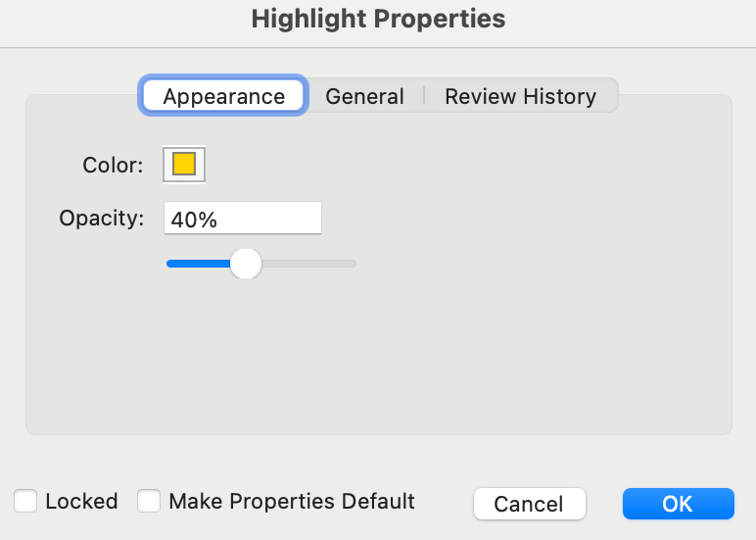Viewport: 756px width, 540px height.
Task: Click the Opacity percentage input field
Action: point(242,219)
